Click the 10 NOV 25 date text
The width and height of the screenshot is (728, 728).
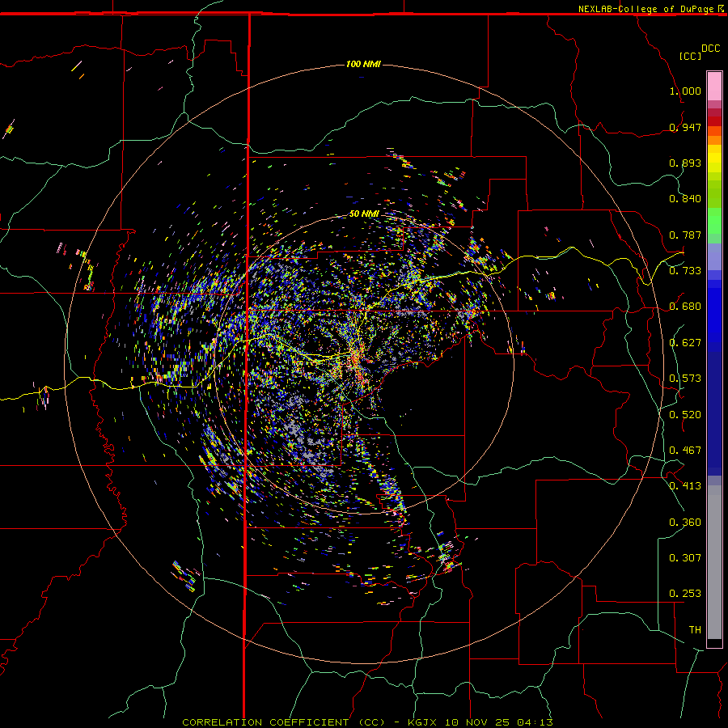tap(476, 722)
